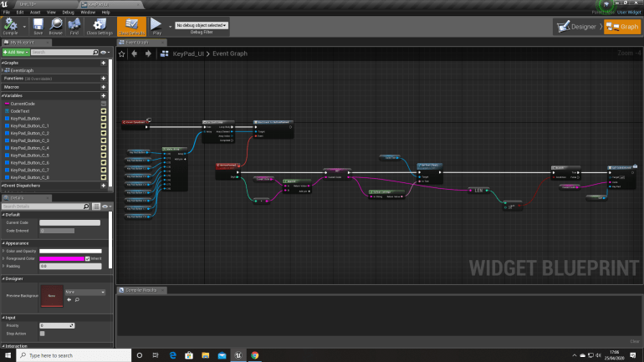Viewport: 644px width, 362px height.
Task: Expand Color and Opacity property
Action: tap(3, 251)
